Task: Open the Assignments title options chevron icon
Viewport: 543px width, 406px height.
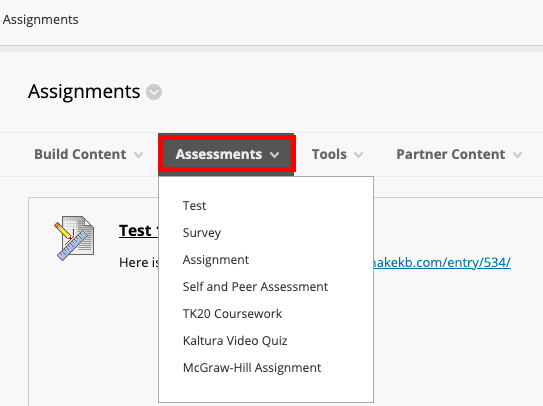Action: 154,92
